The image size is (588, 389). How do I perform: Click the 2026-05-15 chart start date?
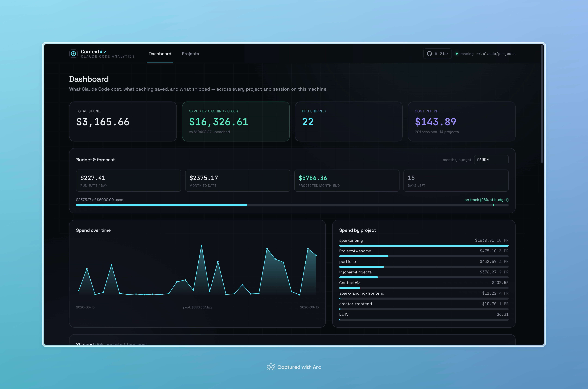pyautogui.click(x=85, y=307)
